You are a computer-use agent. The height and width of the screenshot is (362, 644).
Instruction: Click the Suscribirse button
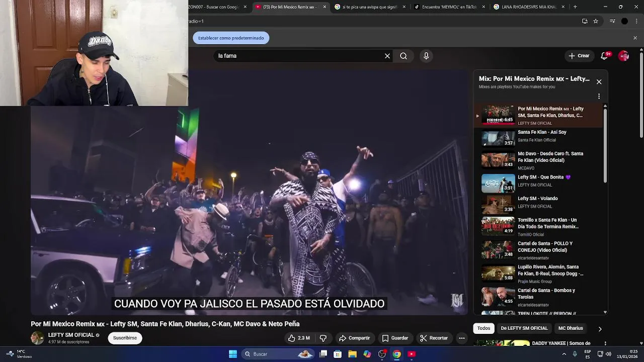125,338
